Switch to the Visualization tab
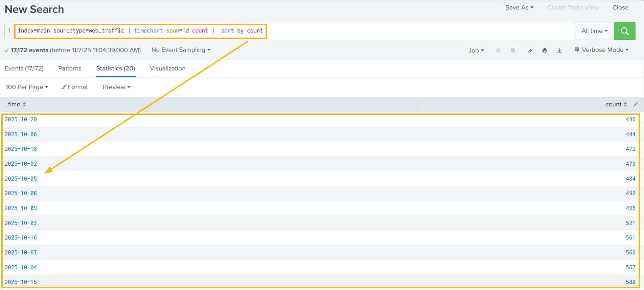The width and height of the screenshot is (644, 290). (x=167, y=68)
